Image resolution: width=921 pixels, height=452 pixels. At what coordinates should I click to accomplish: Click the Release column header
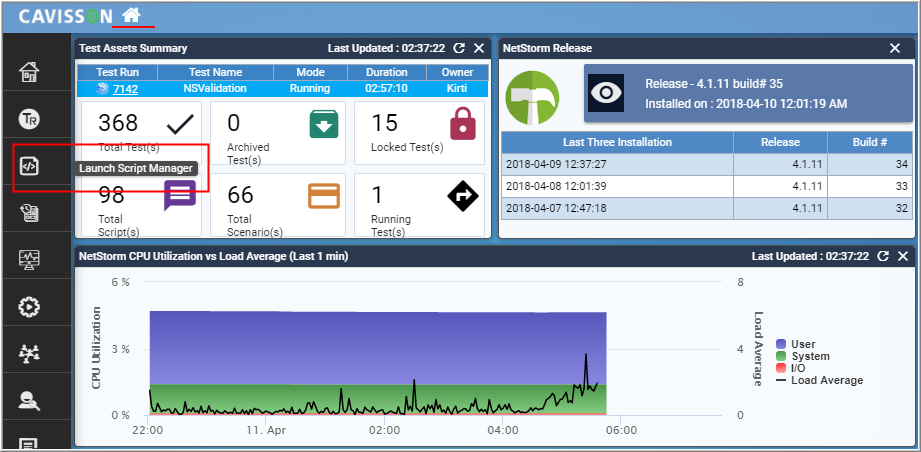(780, 142)
